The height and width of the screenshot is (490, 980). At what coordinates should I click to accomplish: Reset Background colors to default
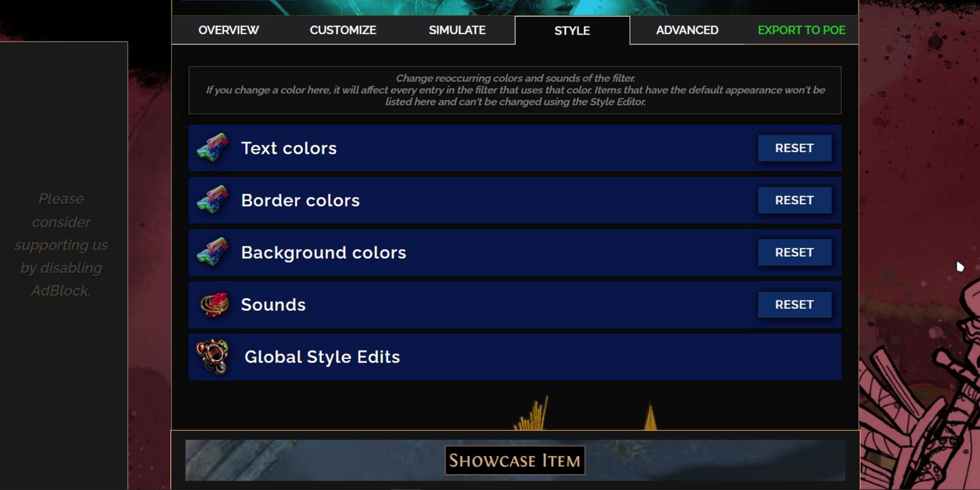[x=794, y=252]
